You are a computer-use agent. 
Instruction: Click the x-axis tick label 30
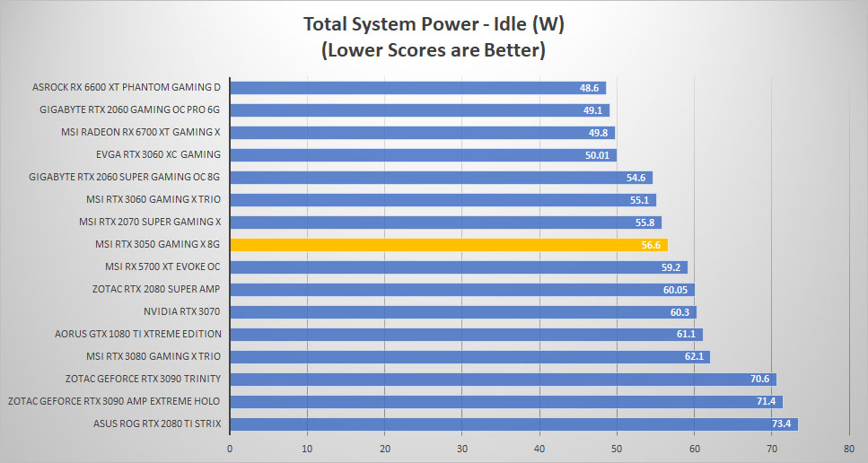461,449
